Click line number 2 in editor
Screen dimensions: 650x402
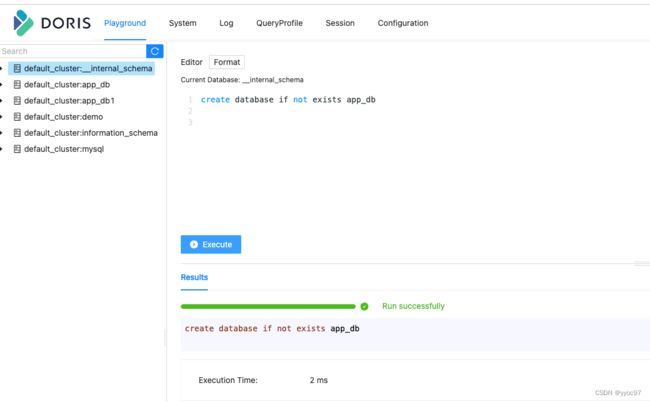tap(190, 111)
